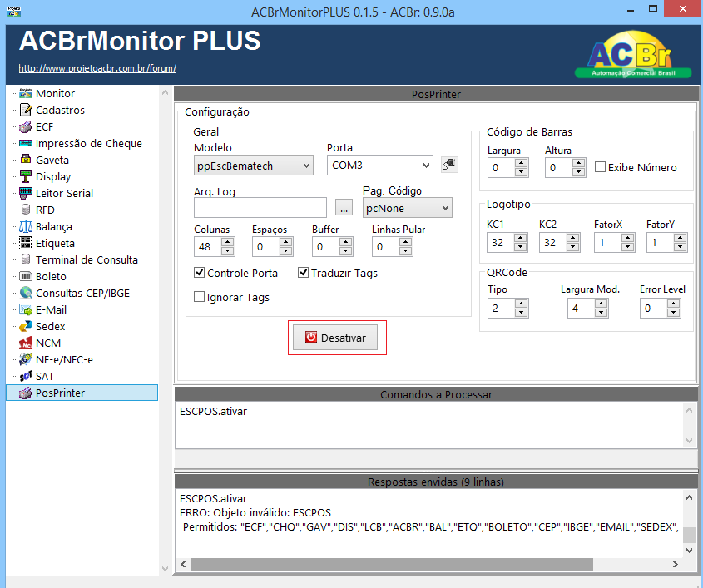This screenshot has width=703, height=588.
Task: Decrease barcode Altura value
Action: 579,172
